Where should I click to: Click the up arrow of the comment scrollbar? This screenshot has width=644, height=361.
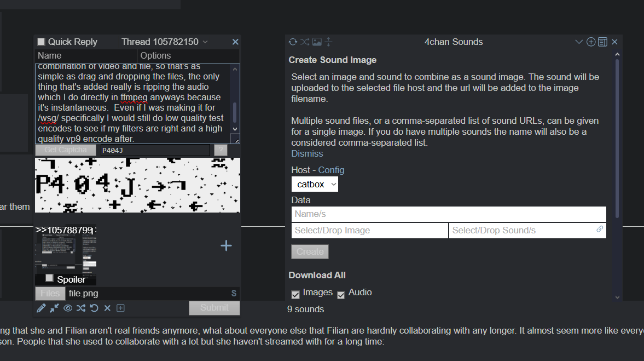tap(235, 69)
